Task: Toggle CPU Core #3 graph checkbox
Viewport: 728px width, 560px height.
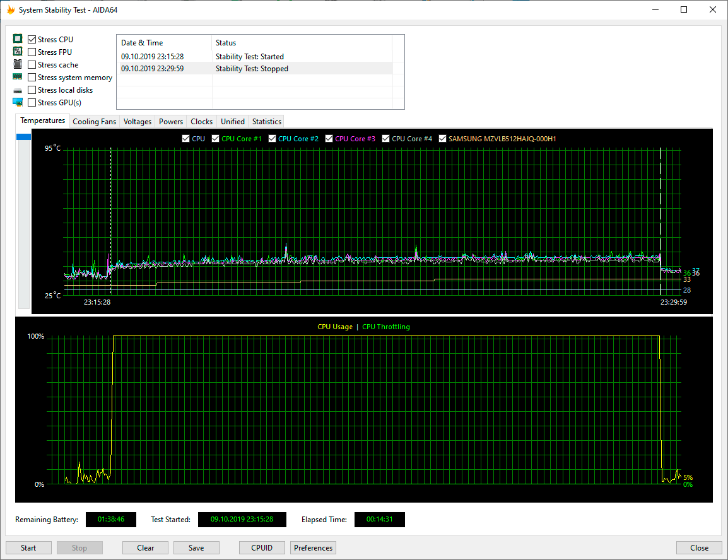Action: click(x=329, y=138)
